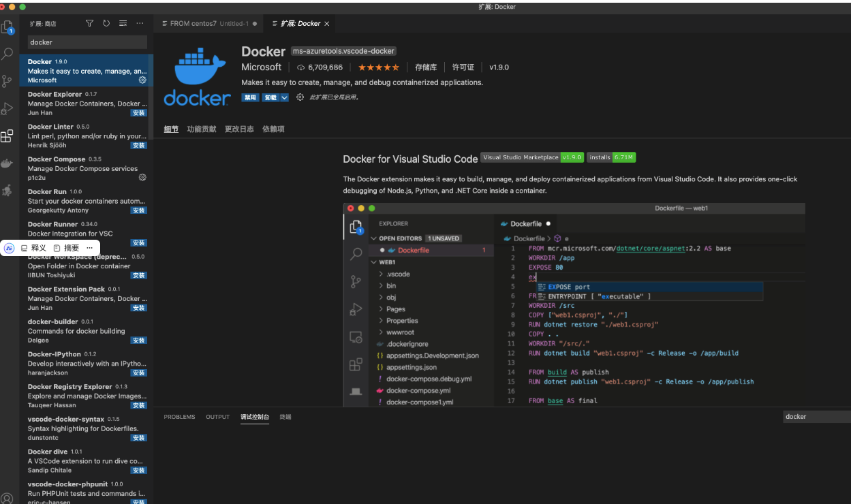851x504 pixels.
Task: Close the 扩展: Docker tab
Action: pos(327,23)
